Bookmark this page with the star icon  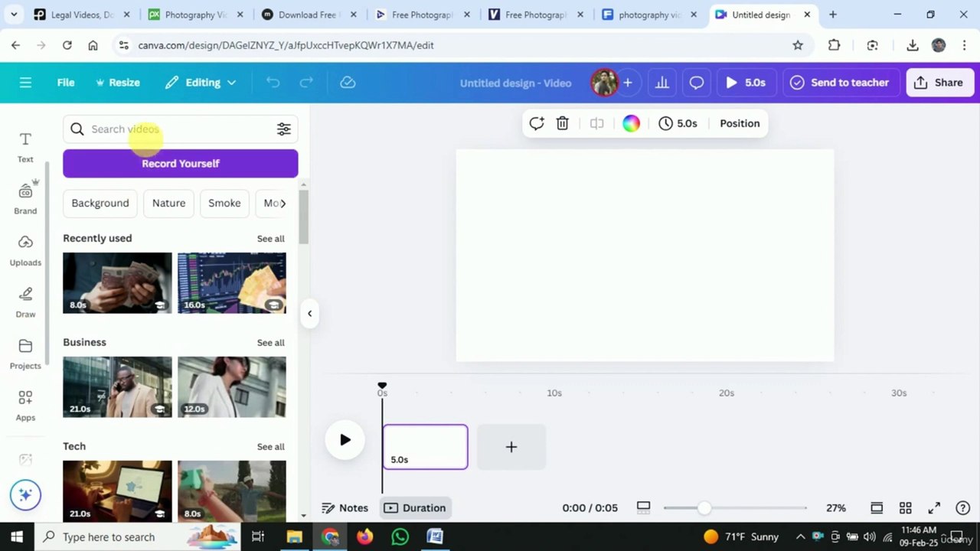[x=798, y=45]
